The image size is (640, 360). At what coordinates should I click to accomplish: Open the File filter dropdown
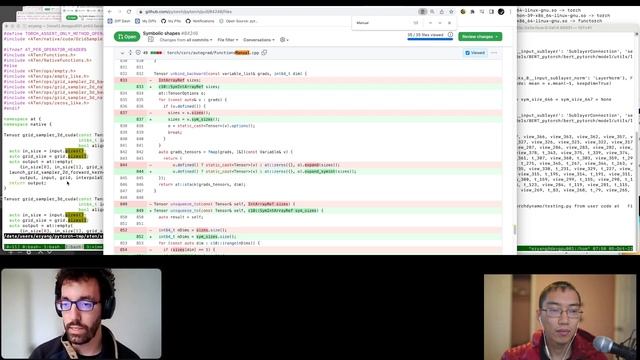point(228,40)
